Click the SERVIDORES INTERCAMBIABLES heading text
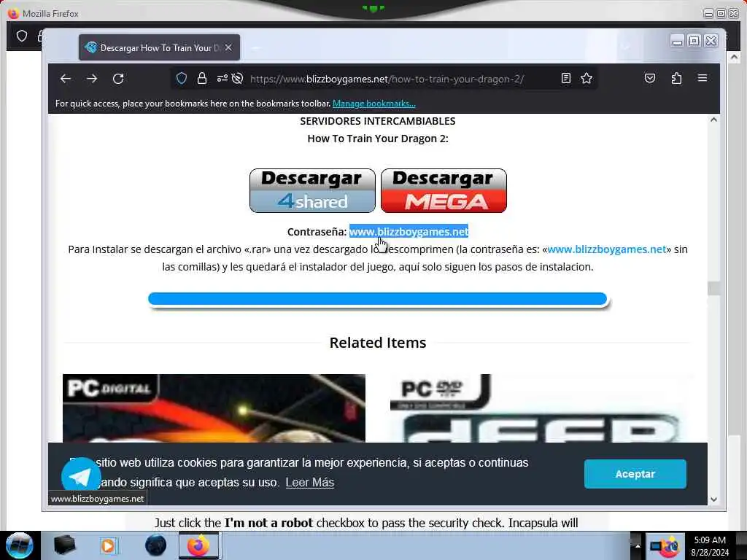The width and height of the screenshot is (747, 560). 378,121
